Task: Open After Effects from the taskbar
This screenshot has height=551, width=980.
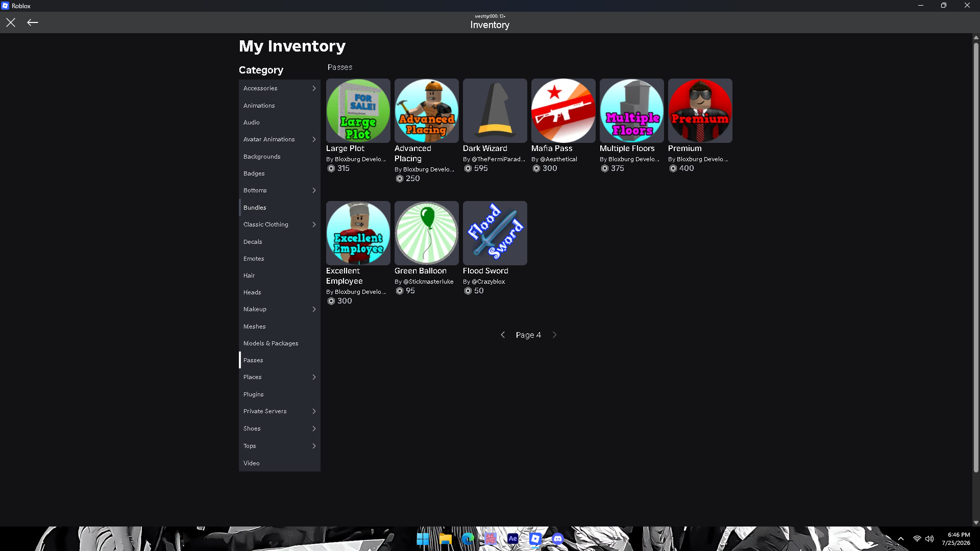Action: click(x=513, y=539)
